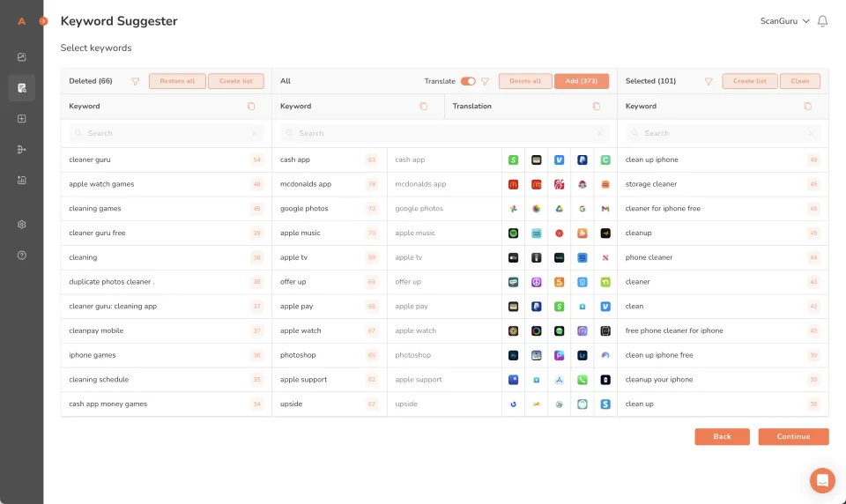846x504 pixels.
Task: Toggle the Translate switch off
Action: [x=468, y=81]
